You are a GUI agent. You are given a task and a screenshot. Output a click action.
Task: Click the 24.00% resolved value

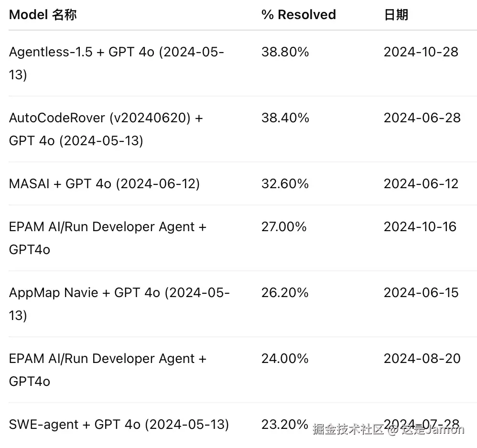tap(285, 359)
